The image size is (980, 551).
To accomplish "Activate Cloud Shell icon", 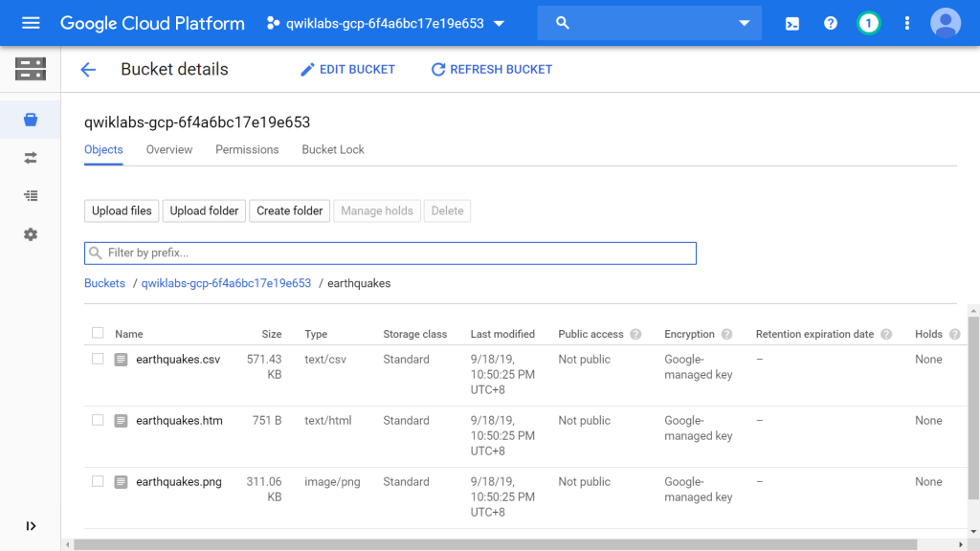I will coord(791,24).
